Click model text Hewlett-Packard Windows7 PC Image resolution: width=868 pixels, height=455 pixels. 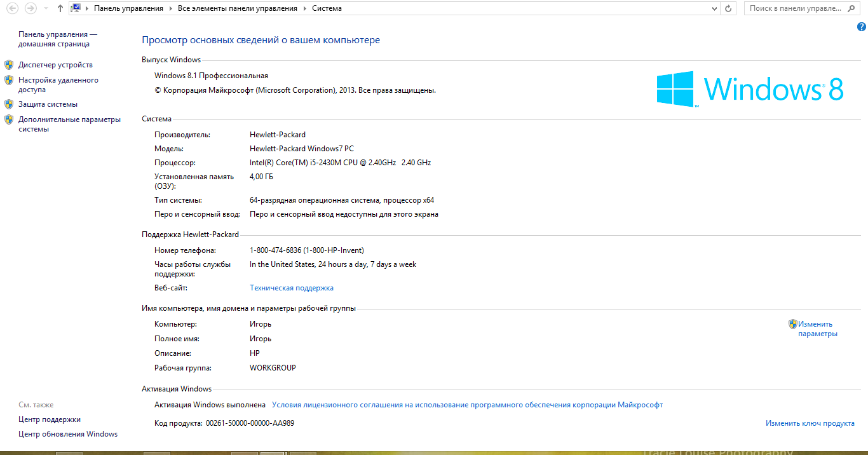tap(302, 149)
